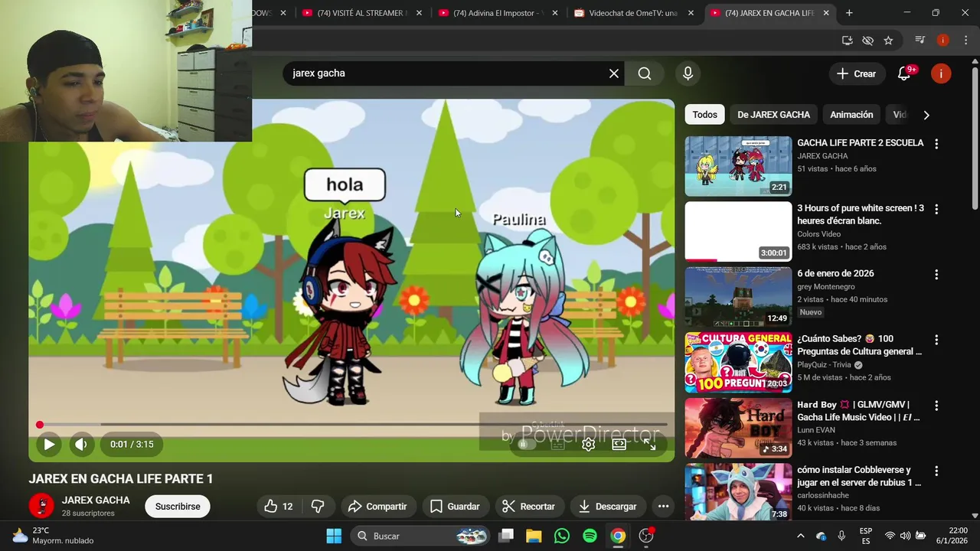Close the 'Adivina El Impostor' tab

pos(554,13)
